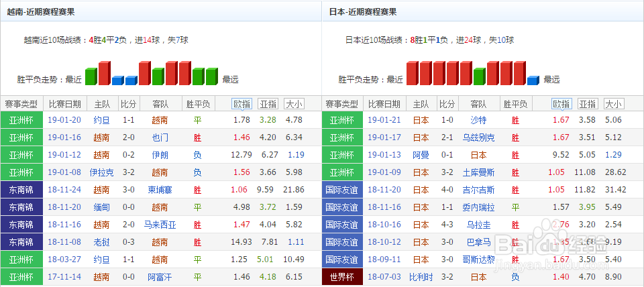
Task: Click match date 18-09-11
Action: pos(384,260)
